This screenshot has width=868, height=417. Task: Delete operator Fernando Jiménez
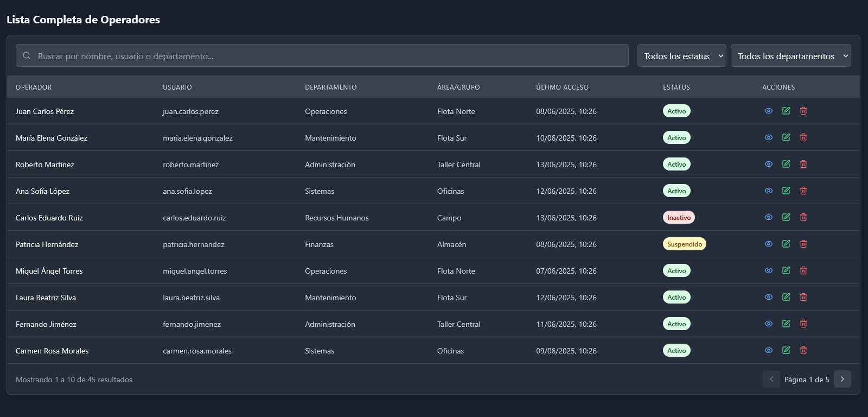pyautogui.click(x=803, y=324)
